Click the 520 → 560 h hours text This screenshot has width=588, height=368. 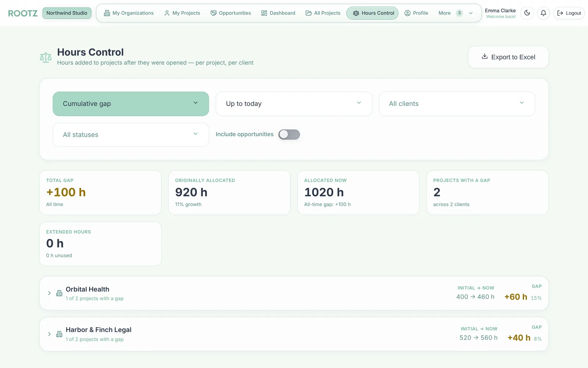point(478,338)
